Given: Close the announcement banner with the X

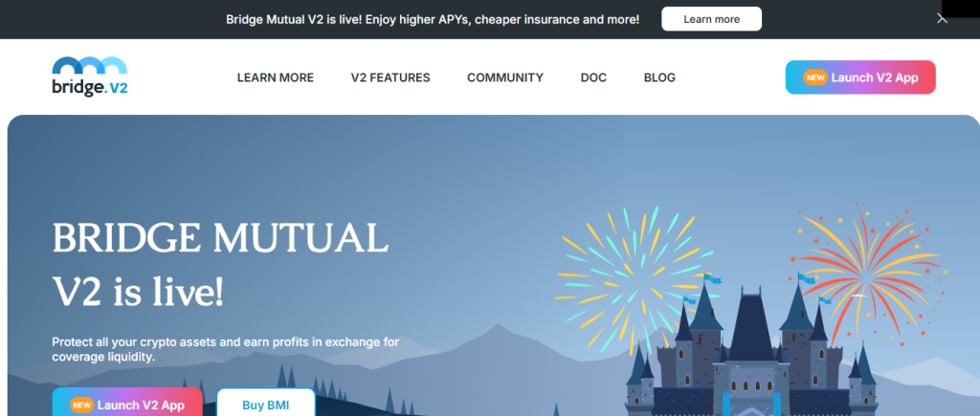Looking at the screenshot, I should 942,19.
